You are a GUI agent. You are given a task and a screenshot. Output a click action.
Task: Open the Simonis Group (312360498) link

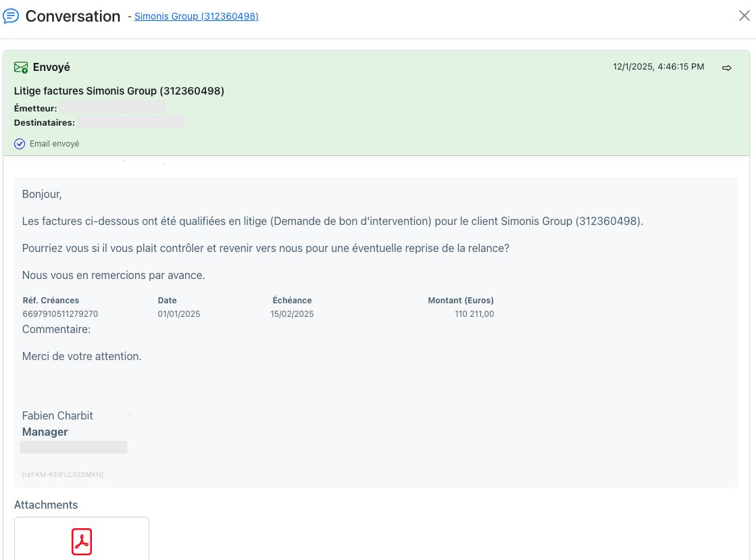point(196,16)
